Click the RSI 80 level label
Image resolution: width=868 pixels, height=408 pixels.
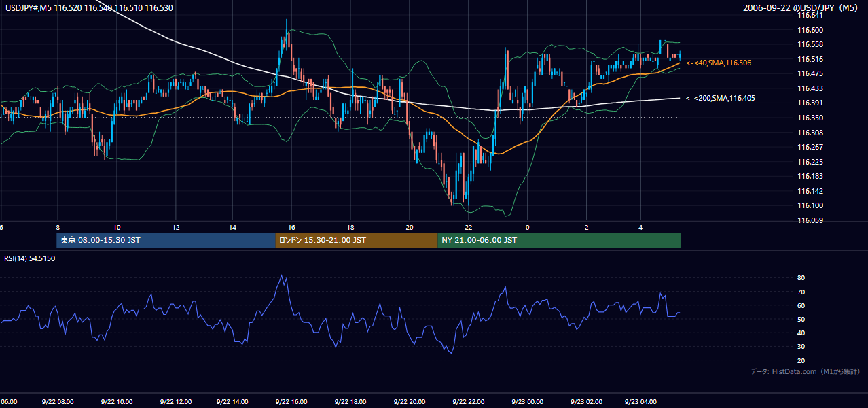pyautogui.click(x=801, y=278)
